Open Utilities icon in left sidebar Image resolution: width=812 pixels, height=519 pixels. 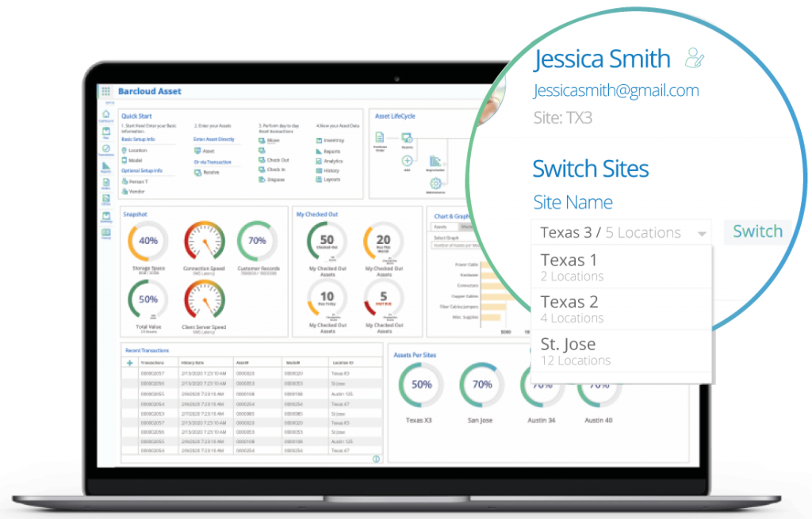106,199
